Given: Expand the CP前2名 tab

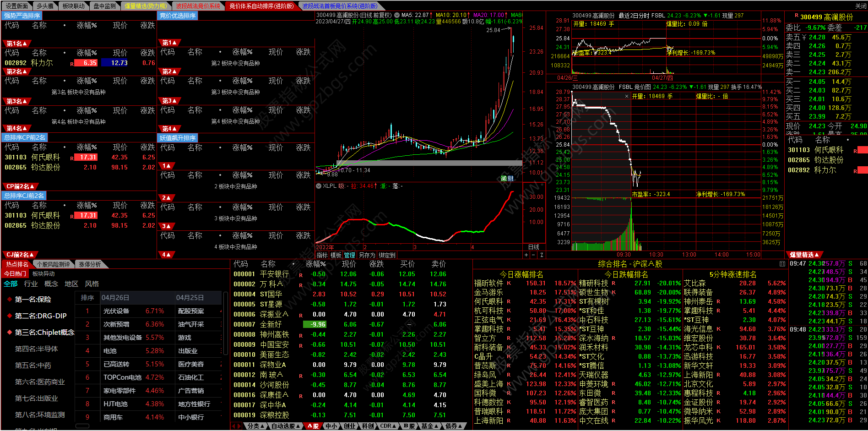Looking at the screenshot, I should 20,186.
